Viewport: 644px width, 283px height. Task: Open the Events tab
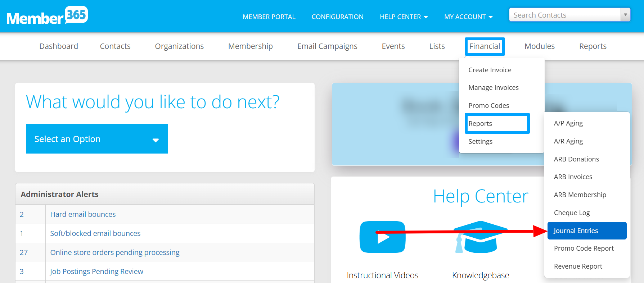pyautogui.click(x=393, y=46)
